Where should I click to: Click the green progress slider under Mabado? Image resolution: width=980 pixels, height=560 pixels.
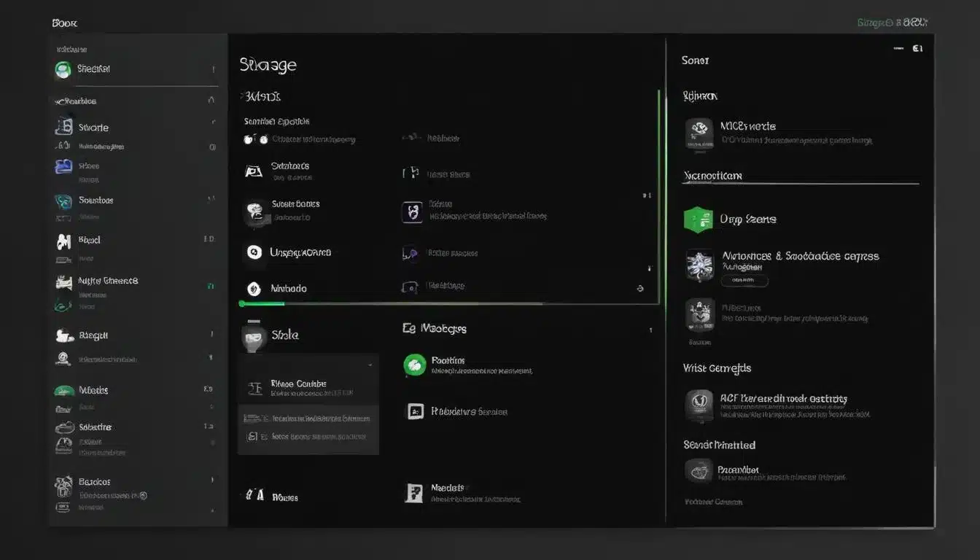[x=262, y=303]
